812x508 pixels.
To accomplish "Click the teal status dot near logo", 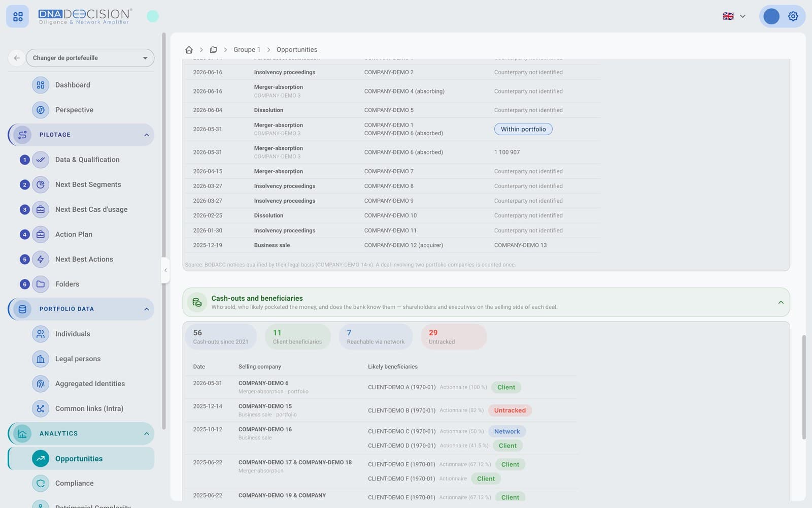I will coord(153,16).
